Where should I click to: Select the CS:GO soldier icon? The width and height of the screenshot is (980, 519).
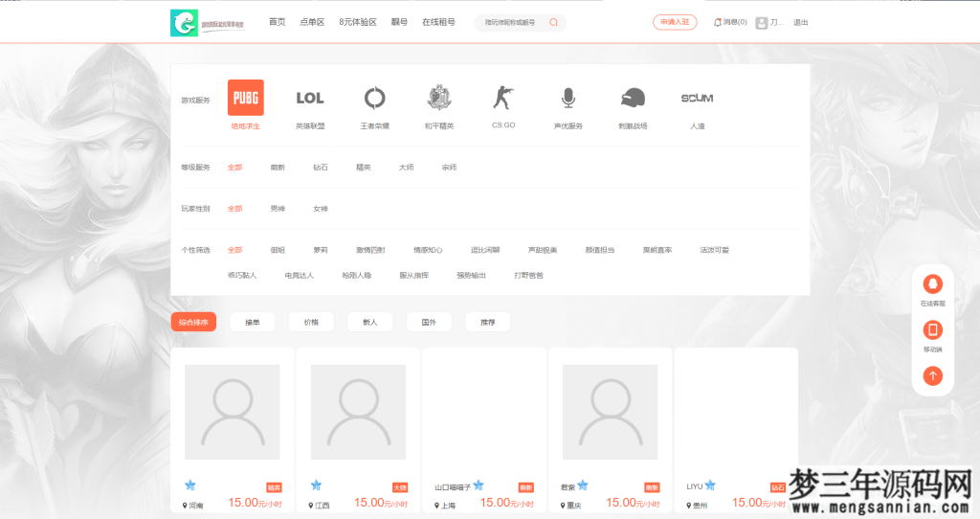503,98
